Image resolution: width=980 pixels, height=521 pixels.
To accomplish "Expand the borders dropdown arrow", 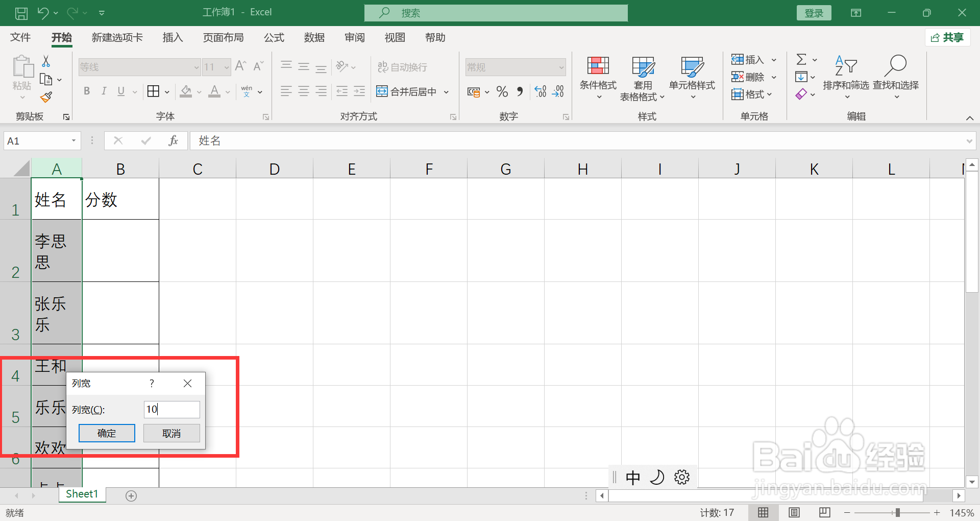I will 167,92.
